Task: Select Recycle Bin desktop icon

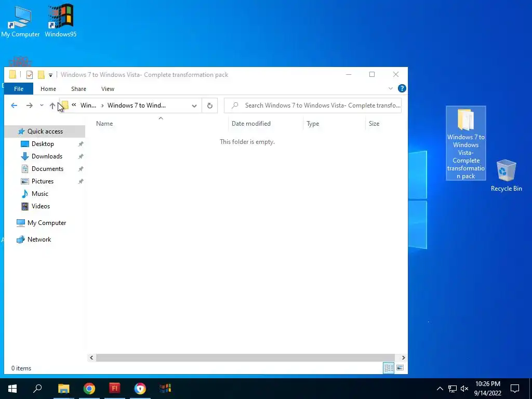Action: click(x=506, y=176)
